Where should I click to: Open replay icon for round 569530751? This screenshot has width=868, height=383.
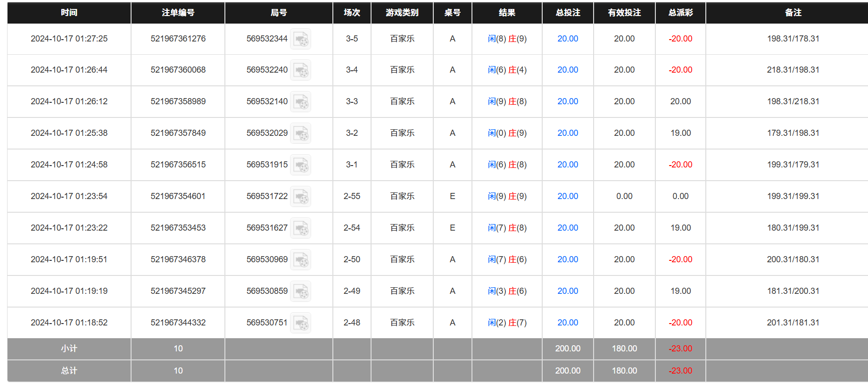click(x=300, y=323)
